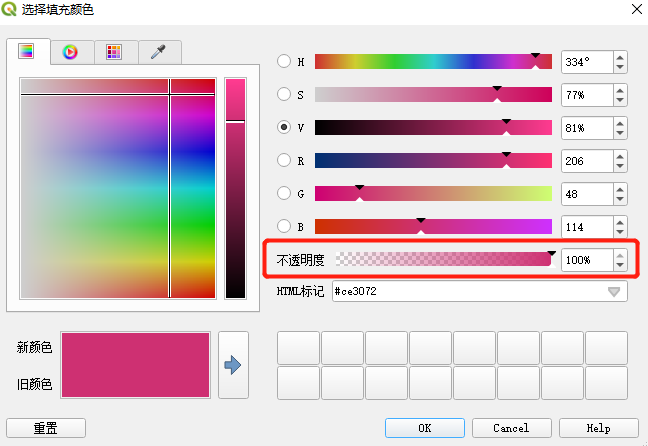Decrease the saturation 77% spinner
This screenshot has width=648, height=446.
(x=620, y=100)
